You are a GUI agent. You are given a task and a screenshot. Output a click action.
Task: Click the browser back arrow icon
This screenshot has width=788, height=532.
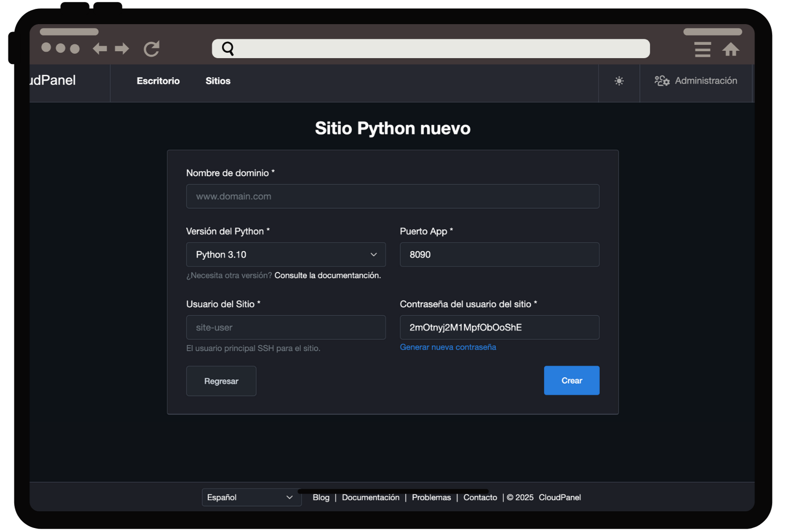point(100,48)
